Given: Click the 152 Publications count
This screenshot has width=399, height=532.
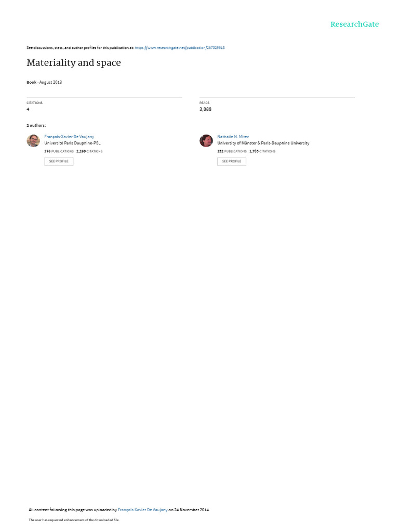Looking at the screenshot, I should [x=232, y=151].
